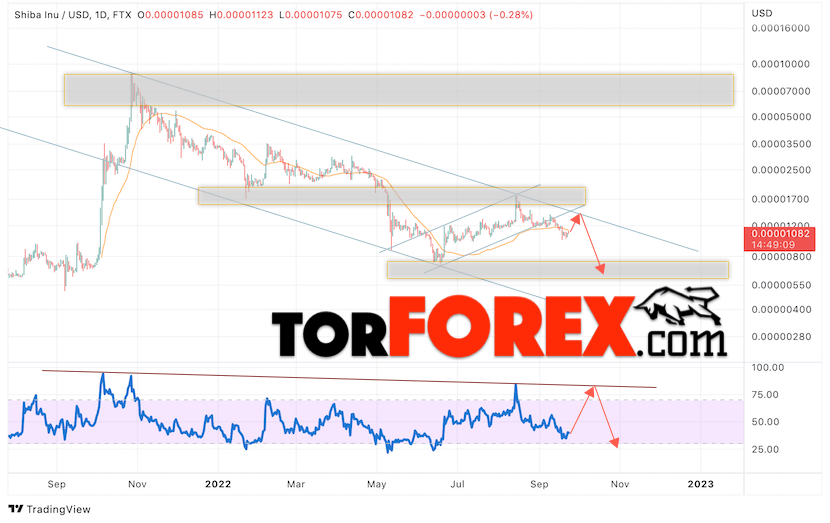Select the gray zone near 0.00001700
The height and width of the screenshot is (523, 830).
pyautogui.click(x=392, y=196)
